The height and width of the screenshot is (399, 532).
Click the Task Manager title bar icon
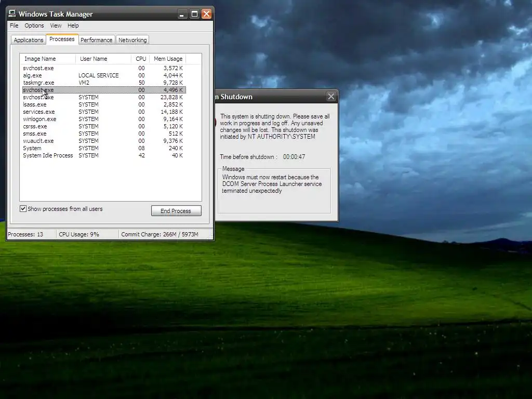pyautogui.click(x=12, y=14)
